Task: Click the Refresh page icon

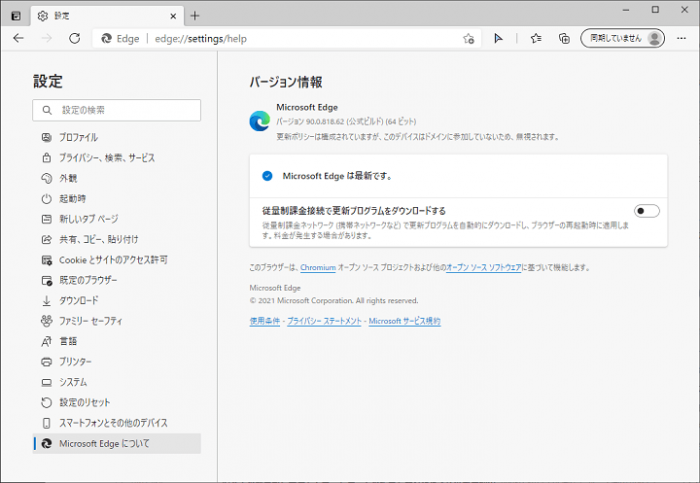Action: [x=75, y=38]
